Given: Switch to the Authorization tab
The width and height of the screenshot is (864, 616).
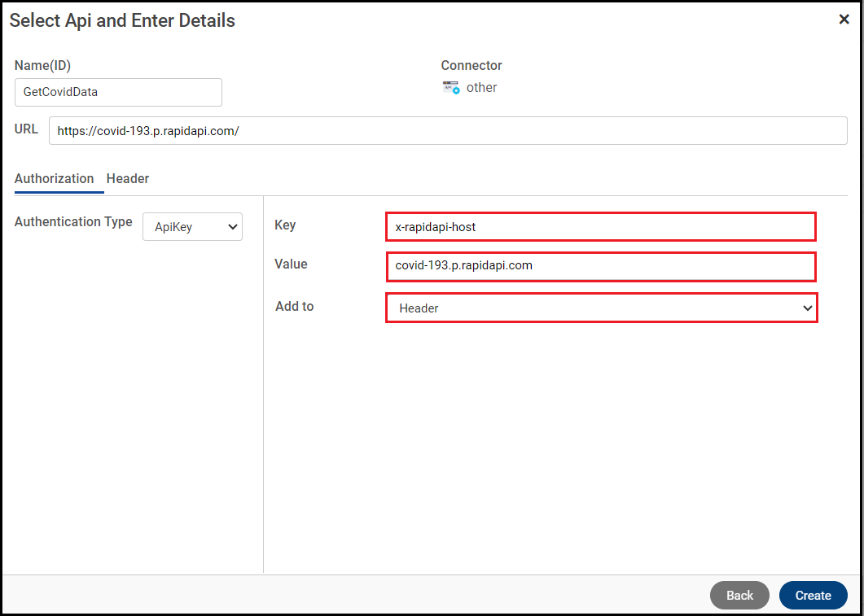Looking at the screenshot, I should click(x=55, y=178).
